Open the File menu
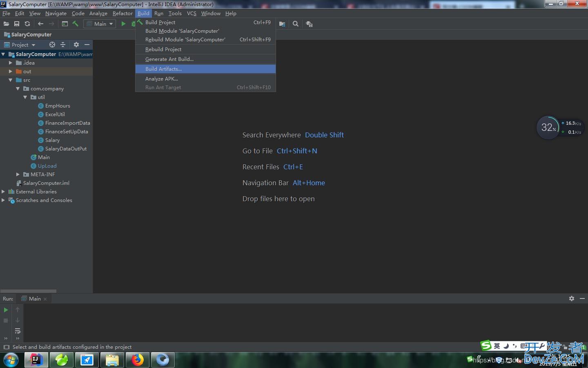 tap(6, 13)
